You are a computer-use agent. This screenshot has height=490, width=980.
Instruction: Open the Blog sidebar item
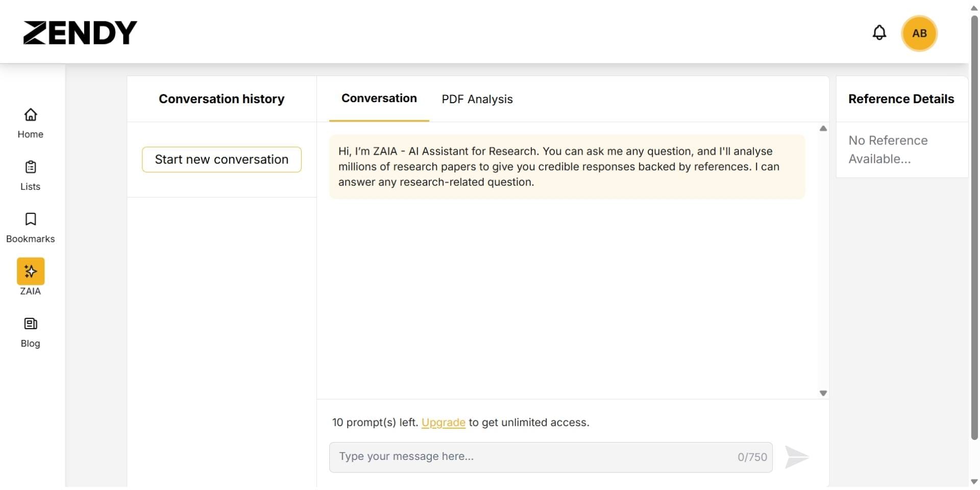(x=31, y=332)
